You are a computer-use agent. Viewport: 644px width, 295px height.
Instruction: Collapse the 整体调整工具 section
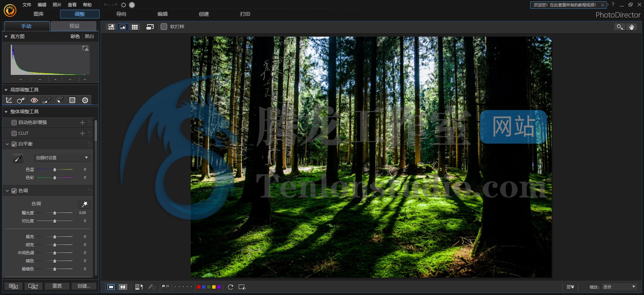(6, 112)
